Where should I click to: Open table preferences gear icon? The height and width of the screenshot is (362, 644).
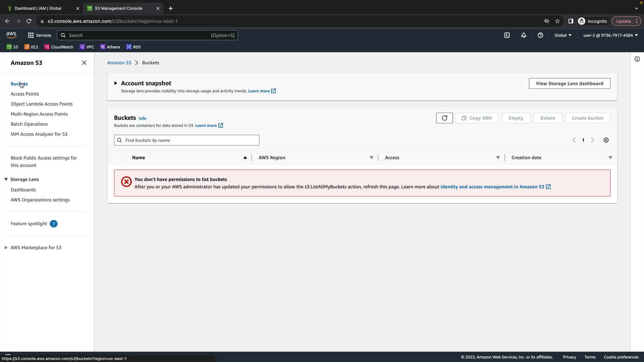[x=606, y=140]
